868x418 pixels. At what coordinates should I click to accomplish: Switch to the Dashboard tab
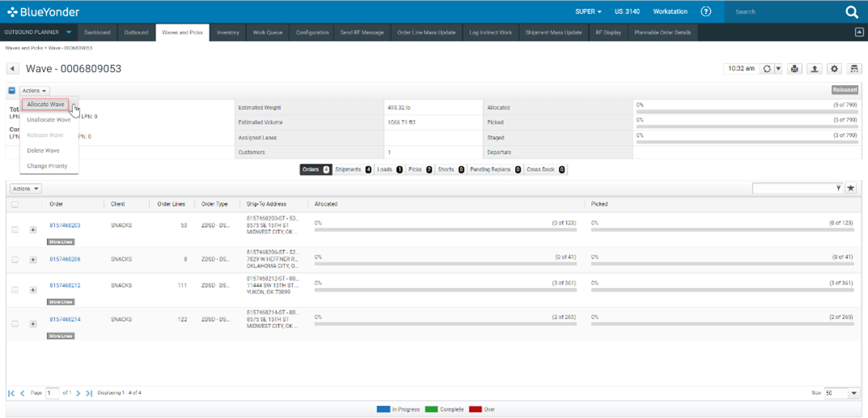pyautogui.click(x=97, y=32)
